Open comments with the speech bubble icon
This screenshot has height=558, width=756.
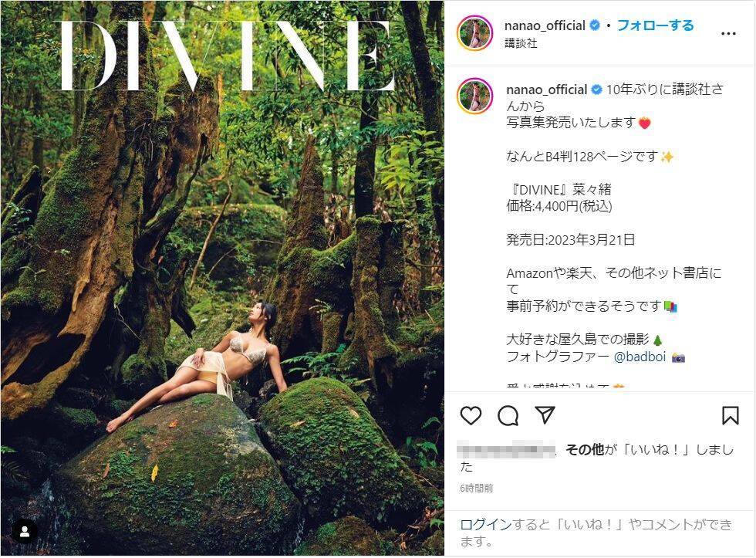(x=508, y=416)
